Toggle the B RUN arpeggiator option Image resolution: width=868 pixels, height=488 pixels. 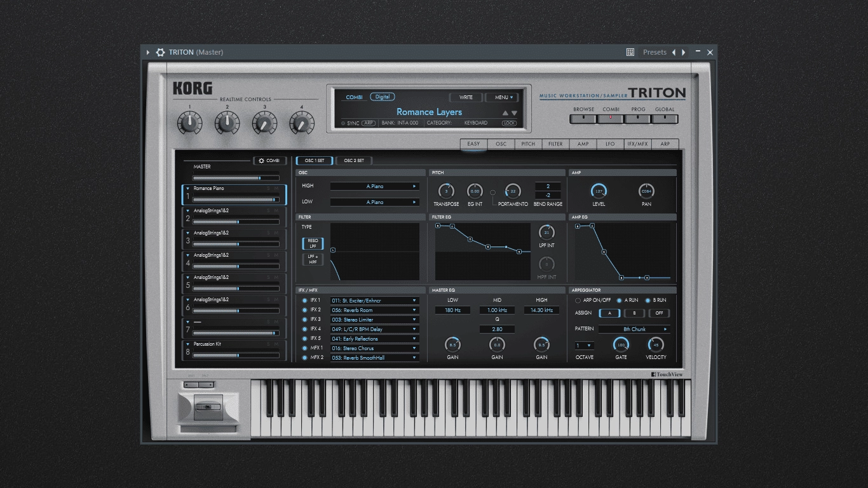coord(648,301)
